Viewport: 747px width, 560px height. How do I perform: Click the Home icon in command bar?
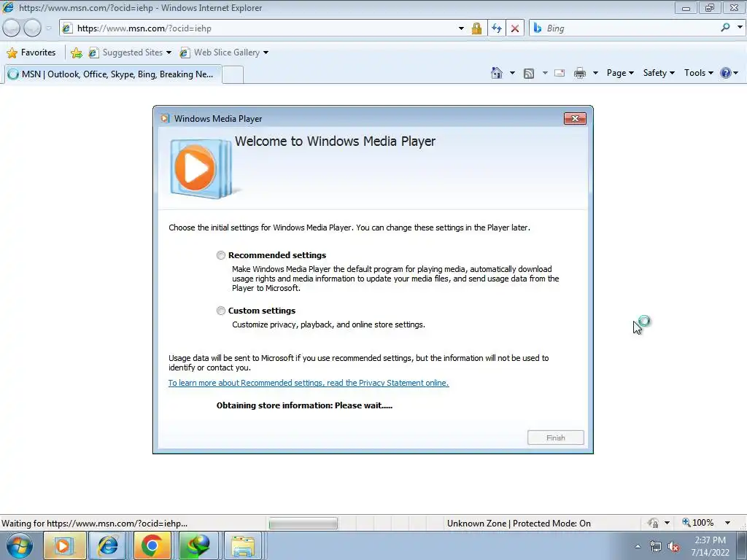[x=496, y=73]
